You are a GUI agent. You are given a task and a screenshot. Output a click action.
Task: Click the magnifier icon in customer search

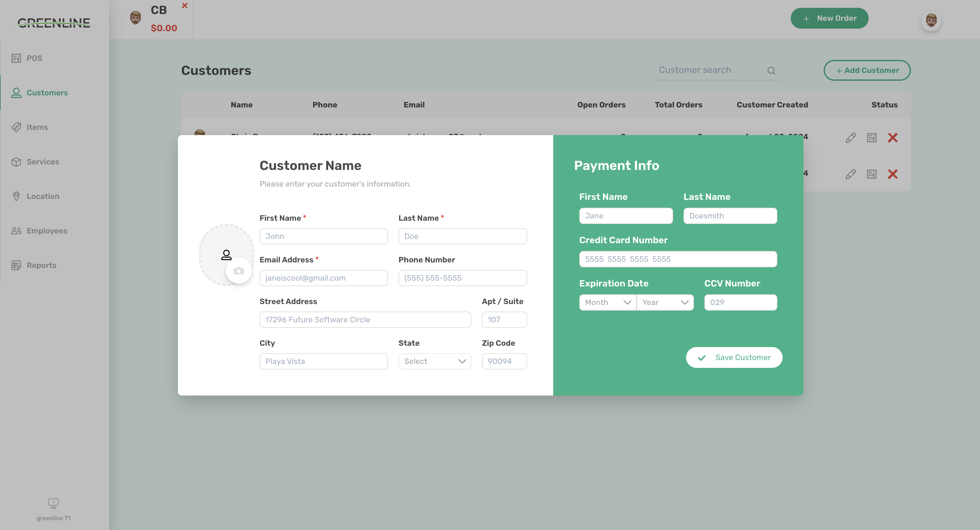[771, 70]
